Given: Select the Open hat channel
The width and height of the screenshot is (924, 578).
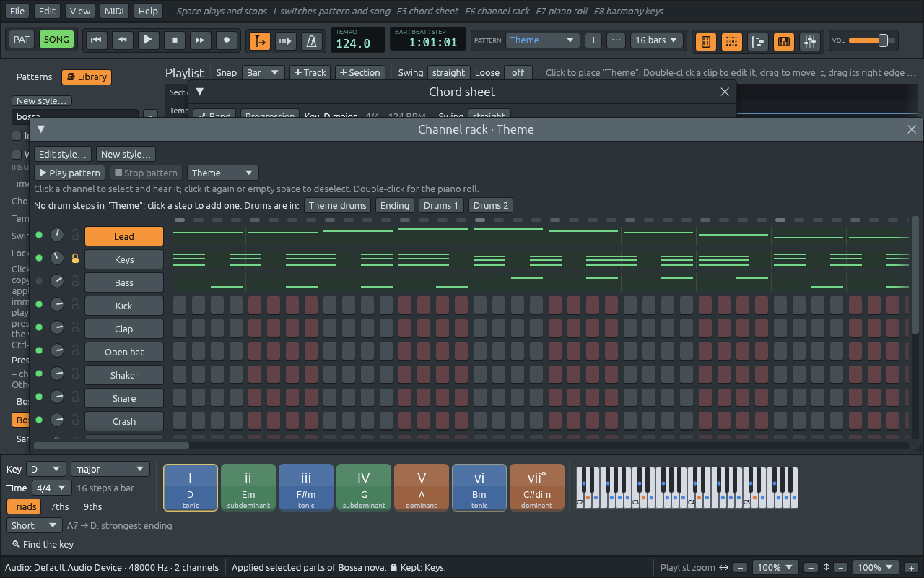Looking at the screenshot, I should [x=124, y=352].
